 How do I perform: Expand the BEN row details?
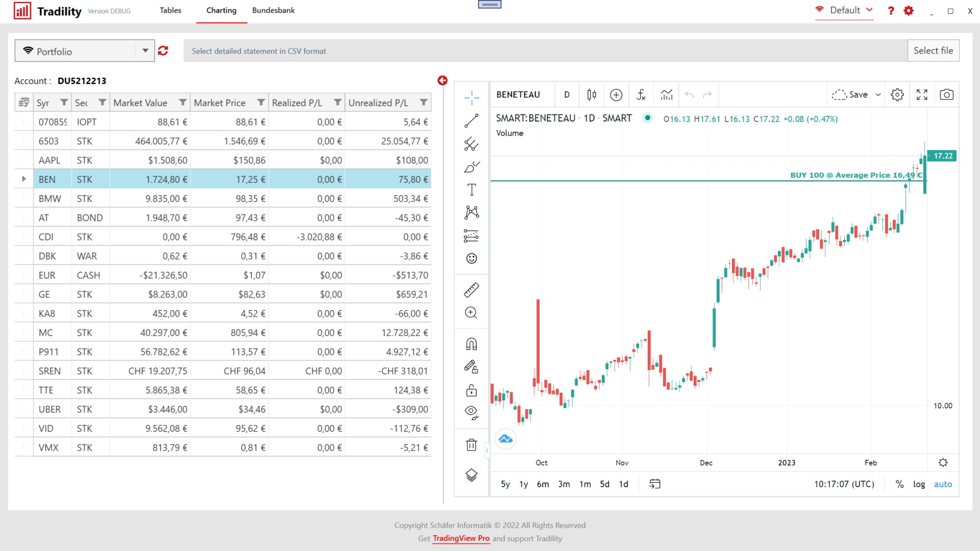tap(24, 179)
